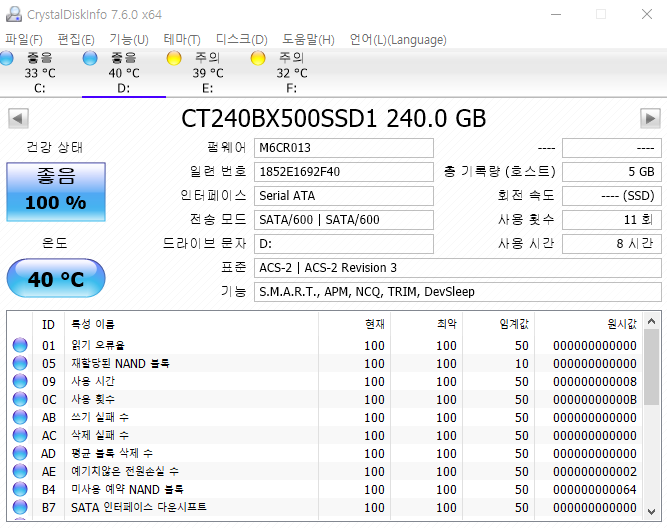Open the 디스크(D) menu
The image size is (667, 528).
click(x=242, y=40)
